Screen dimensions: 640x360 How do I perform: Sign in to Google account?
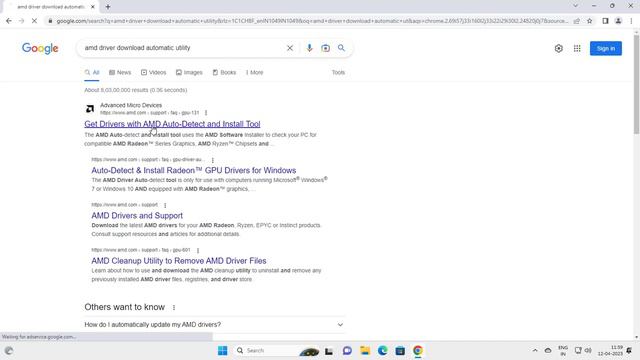[x=606, y=49]
